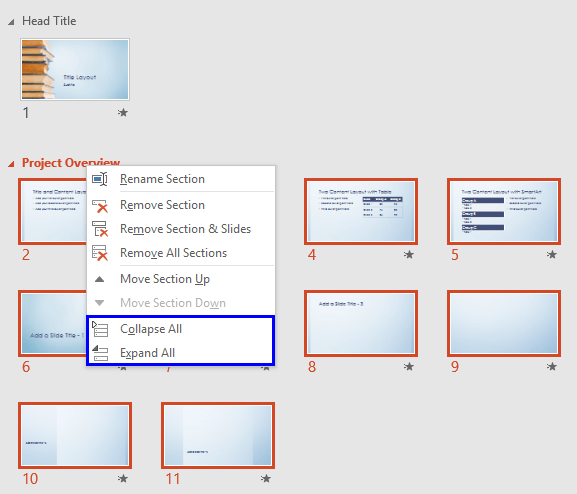Click the Remove Section icon with red X

(100, 206)
